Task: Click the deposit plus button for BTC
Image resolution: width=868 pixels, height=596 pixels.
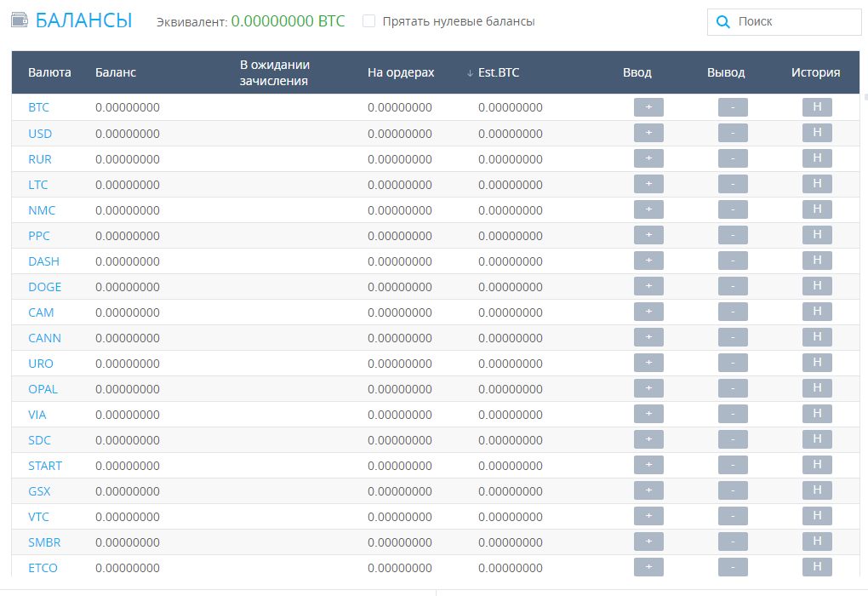Action: pos(648,107)
